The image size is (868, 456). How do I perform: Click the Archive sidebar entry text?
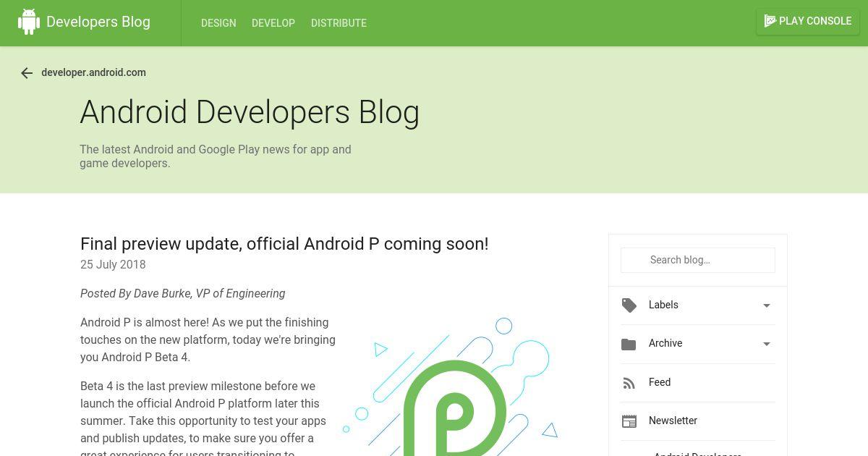[x=665, y=343]
